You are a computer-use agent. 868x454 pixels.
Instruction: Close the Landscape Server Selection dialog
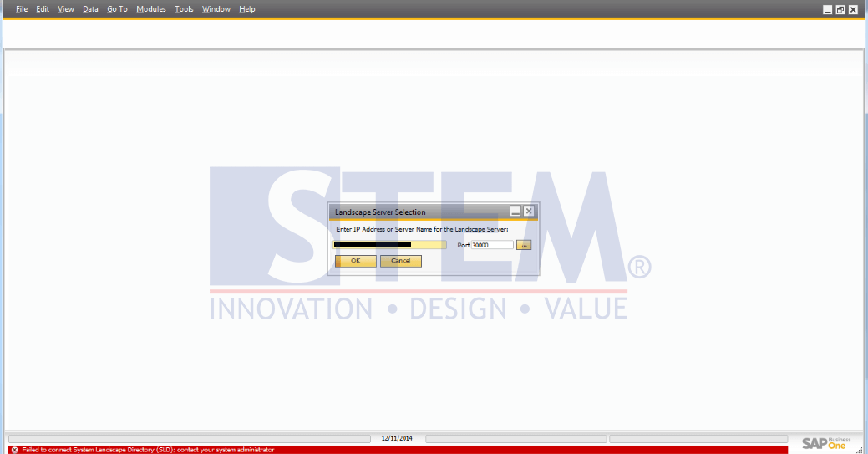click(529, 212)
